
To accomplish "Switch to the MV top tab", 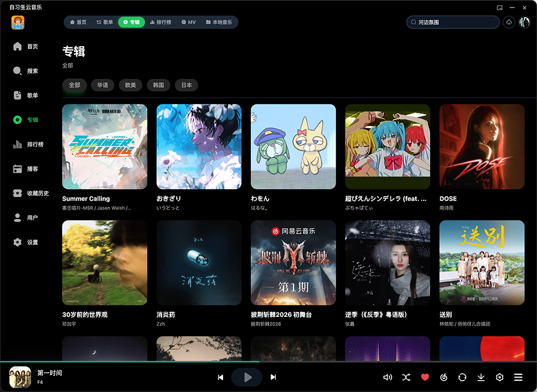I will [x=188, y=22].
